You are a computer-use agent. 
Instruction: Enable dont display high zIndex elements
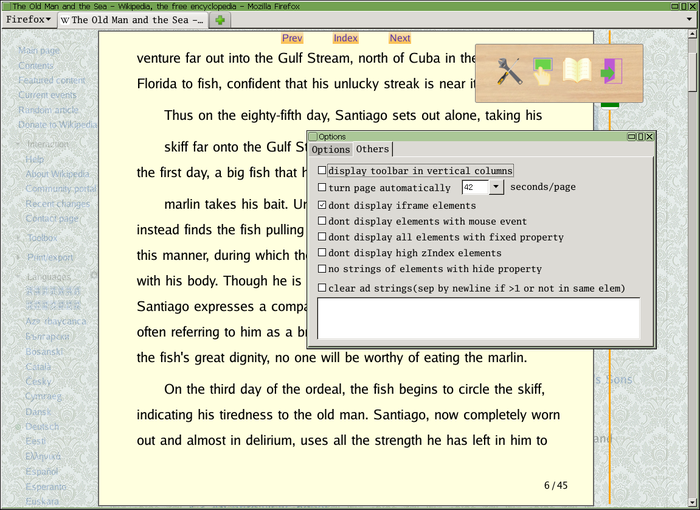click(322, 252)
